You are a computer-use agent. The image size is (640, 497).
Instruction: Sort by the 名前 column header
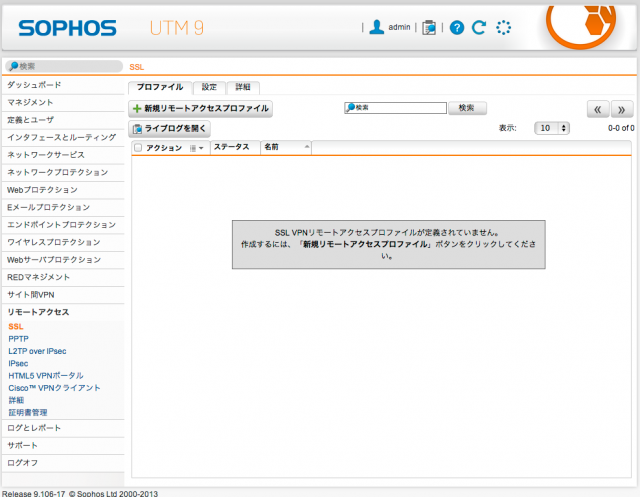click(x=271, y=148)
